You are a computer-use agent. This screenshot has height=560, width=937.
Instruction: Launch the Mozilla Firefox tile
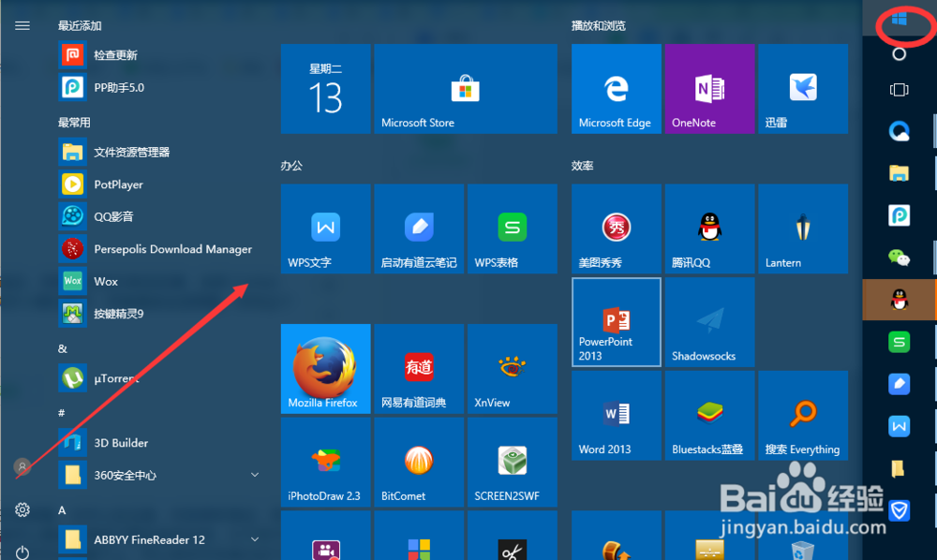324,368
